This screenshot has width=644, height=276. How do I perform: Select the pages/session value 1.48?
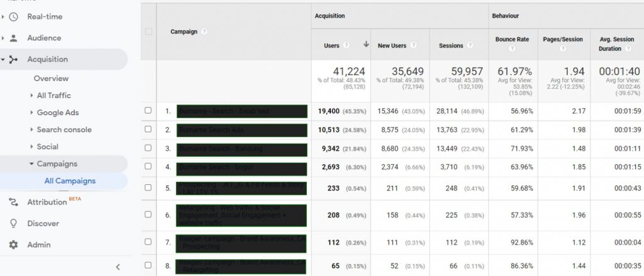[579, 148]
